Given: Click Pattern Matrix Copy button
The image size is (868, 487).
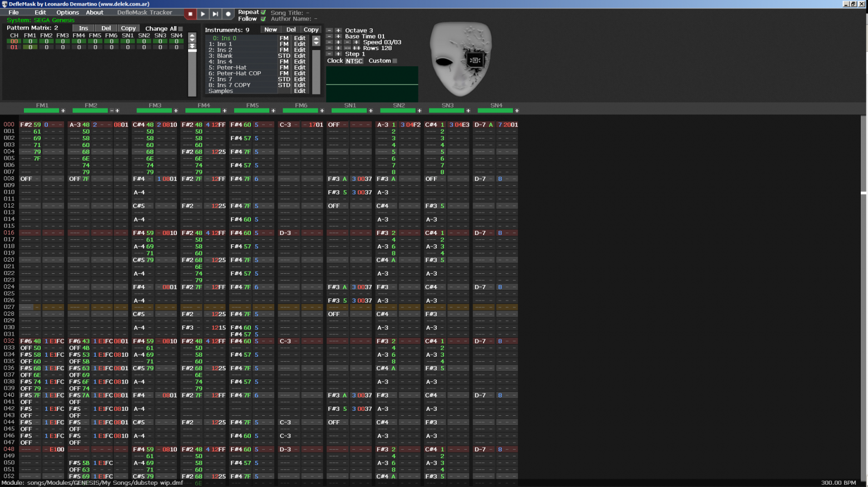Looking at the screenshot, I should point(129,28).
